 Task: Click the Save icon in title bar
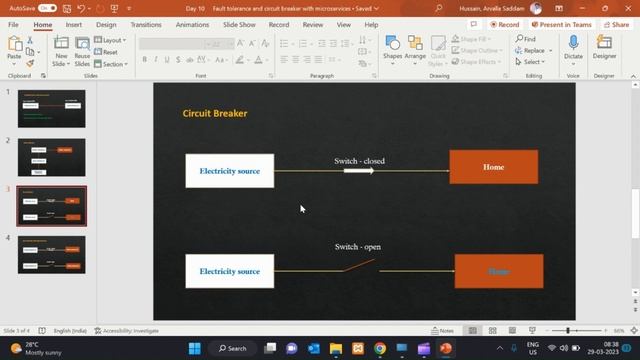(x=67, y=8)
